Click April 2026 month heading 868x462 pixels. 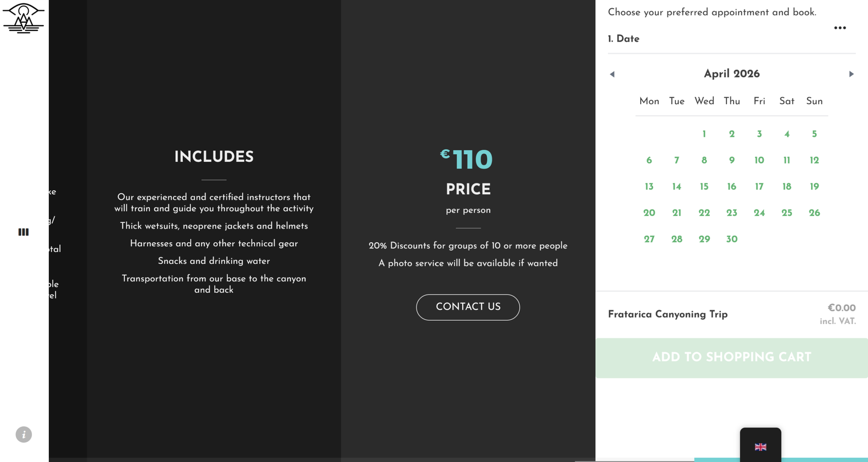pos(731,74)
